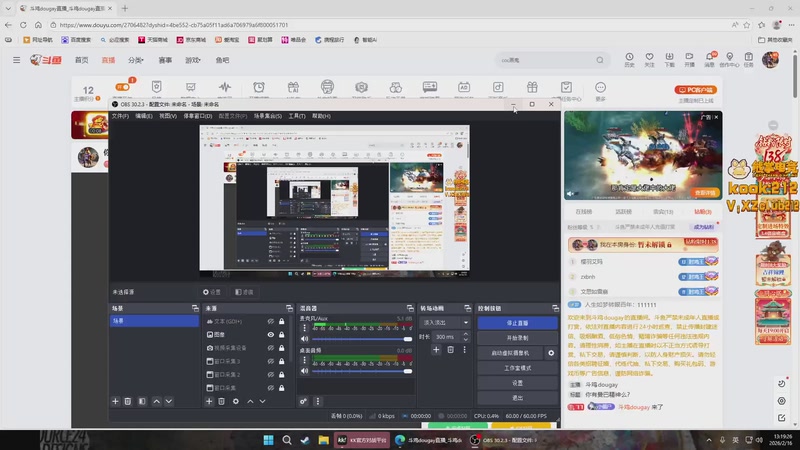
Task: Delete scene transition trash icon
Action: click(451, 349)
